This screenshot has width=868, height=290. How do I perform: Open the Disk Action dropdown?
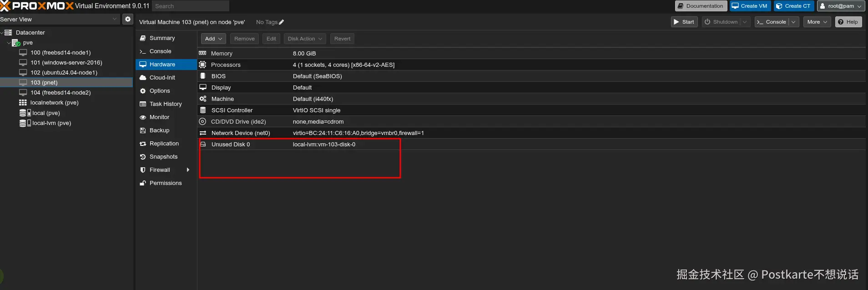point(305,39)
